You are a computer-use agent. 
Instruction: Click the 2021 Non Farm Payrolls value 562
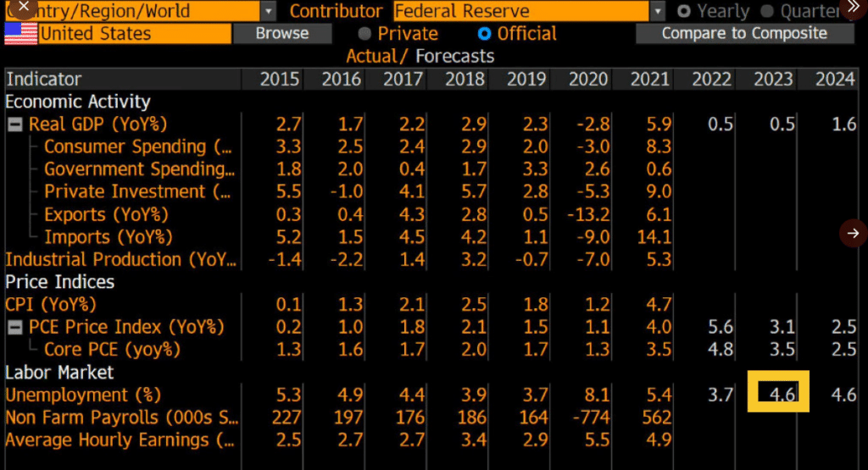(657, 417)
